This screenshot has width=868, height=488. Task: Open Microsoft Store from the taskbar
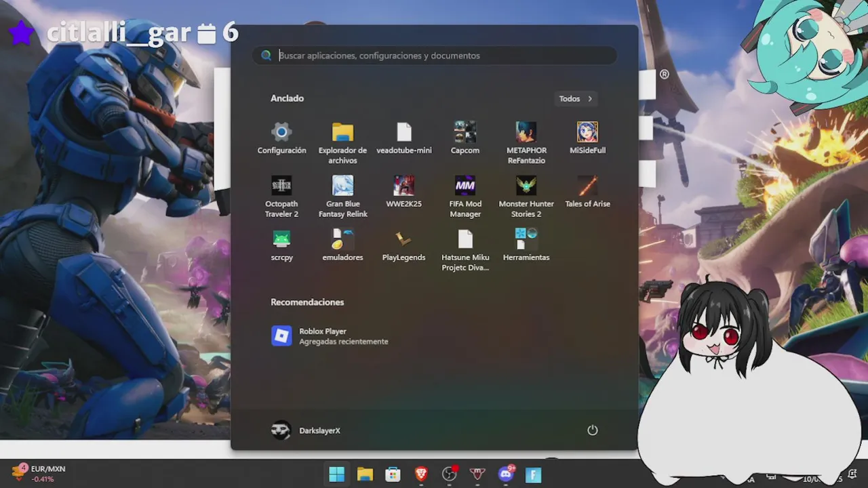click(x=393, y=474)
